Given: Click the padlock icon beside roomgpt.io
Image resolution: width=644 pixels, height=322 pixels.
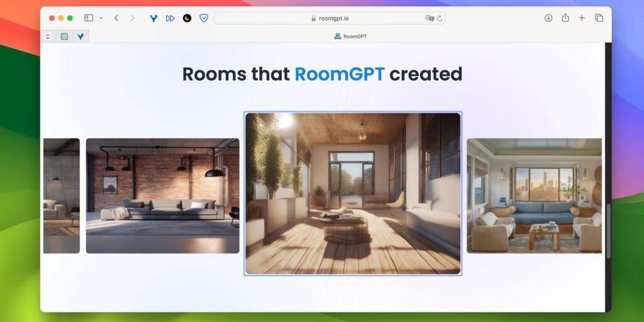Looking at the screenshot, I should [x=314, y=18].
